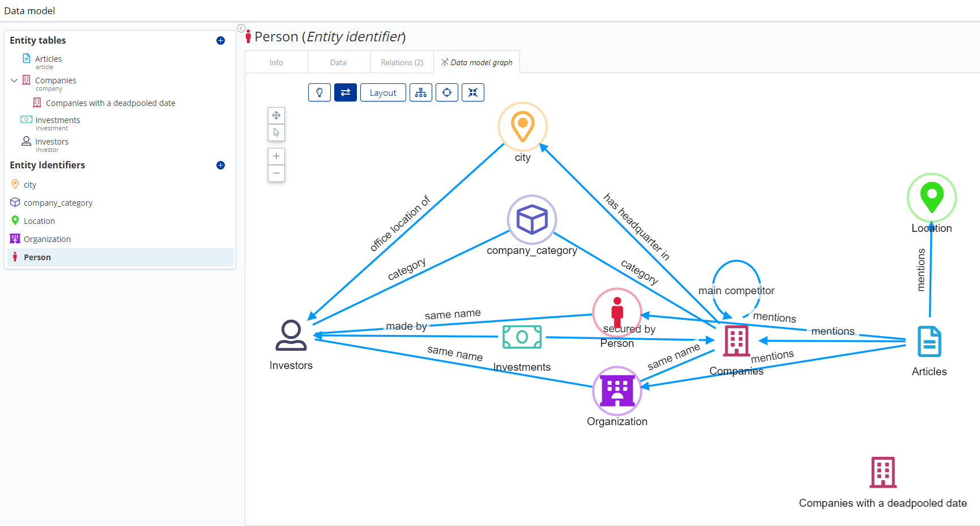Toggle the bidirectional arrows display button

(x=346, y=92)
